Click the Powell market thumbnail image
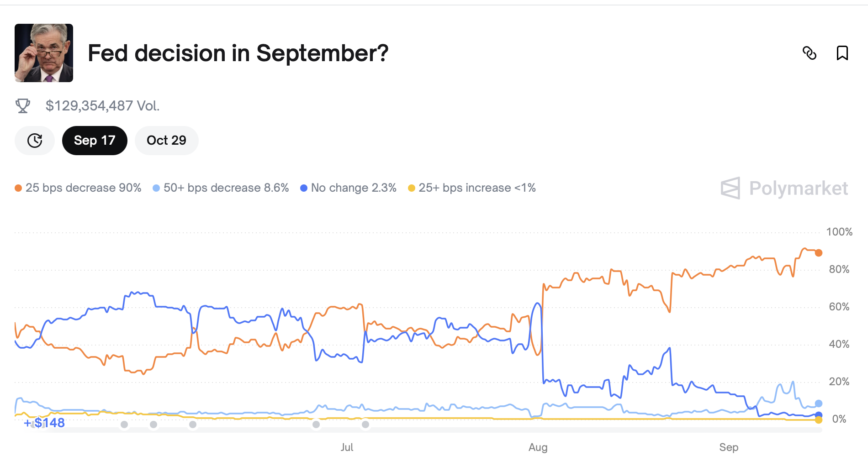The width and height of the screenshot is (868, 461). click(44, 53)
